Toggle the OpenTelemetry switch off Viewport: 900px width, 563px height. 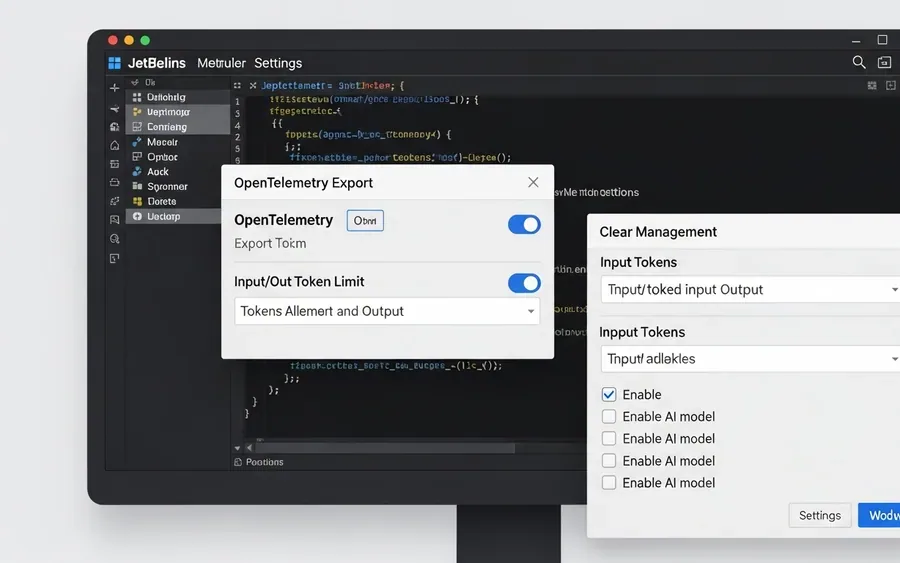(524, 224)
